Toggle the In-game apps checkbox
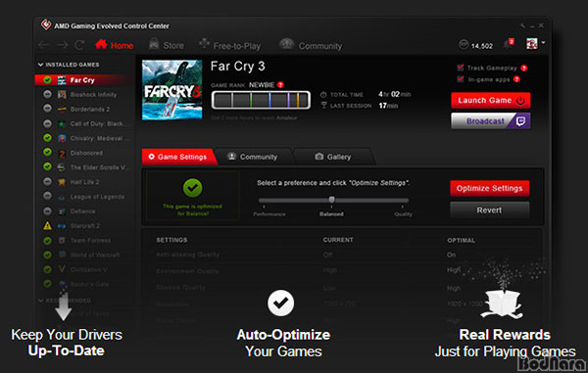This screenshot has width=588, height=373. point(461,79)
